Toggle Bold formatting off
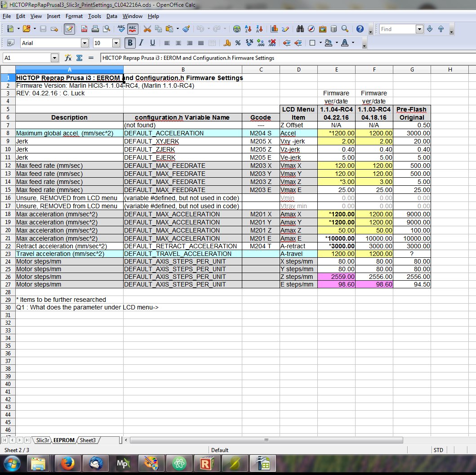The height and width of the screenshot is (475, 476). [130, 43]
